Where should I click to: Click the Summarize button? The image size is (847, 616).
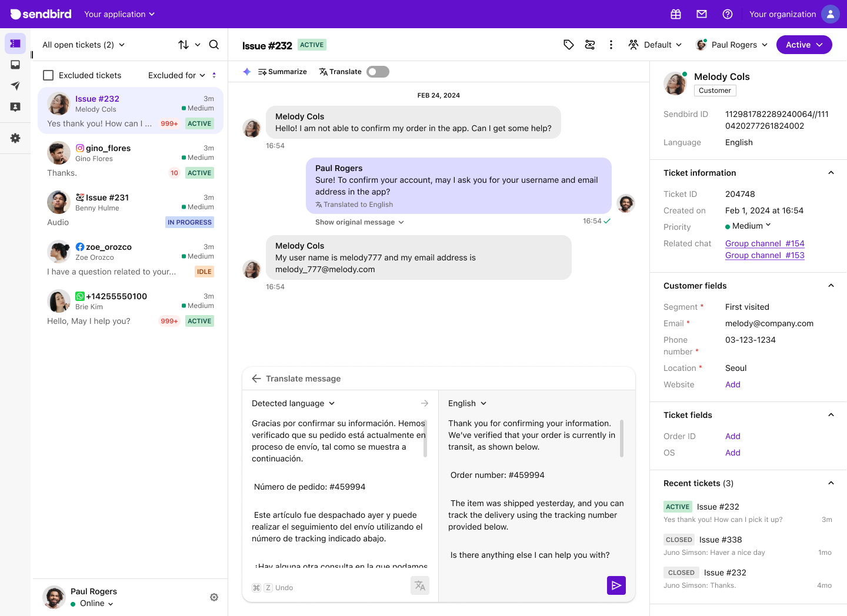282,72
